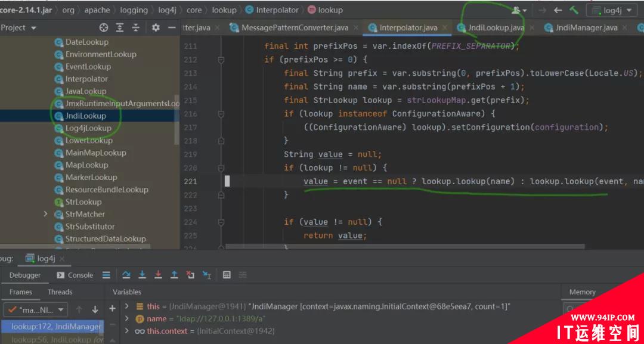Switch to the Console tab
Viewport: 644px width, 344px height.
click(75, 275)
